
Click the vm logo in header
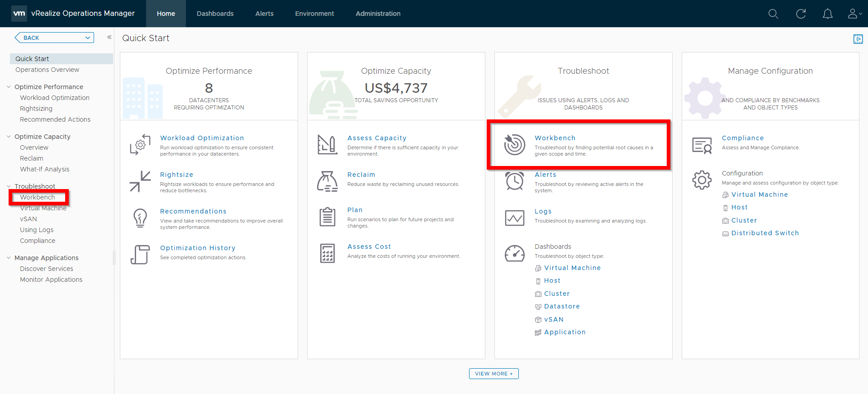point(19,14)
